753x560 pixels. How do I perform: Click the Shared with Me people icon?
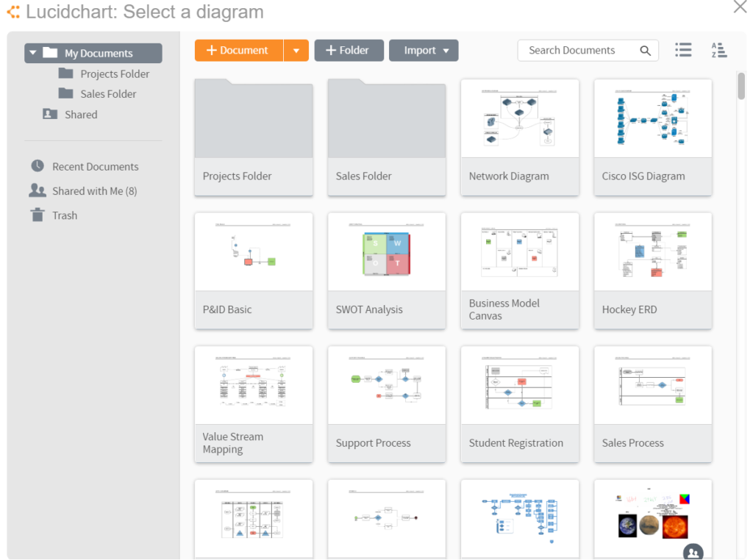coord(38,190)
